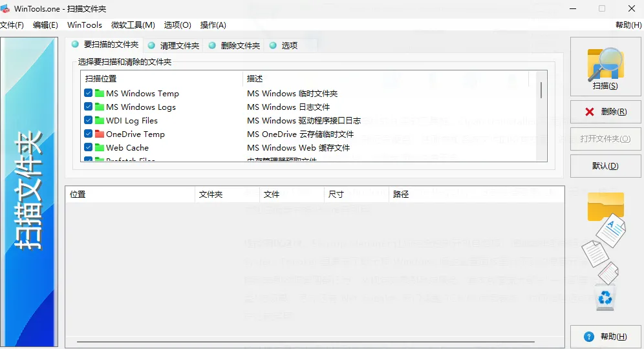Viewport: 644px width, 349px height.
Task: Sort by the 扫描位置 column header
Action: (162, 78)
